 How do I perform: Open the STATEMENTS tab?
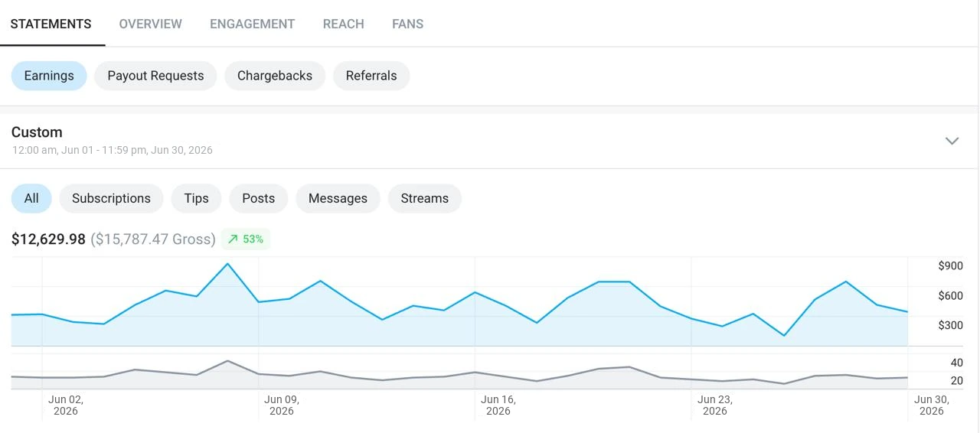click(x=51, y=24)
